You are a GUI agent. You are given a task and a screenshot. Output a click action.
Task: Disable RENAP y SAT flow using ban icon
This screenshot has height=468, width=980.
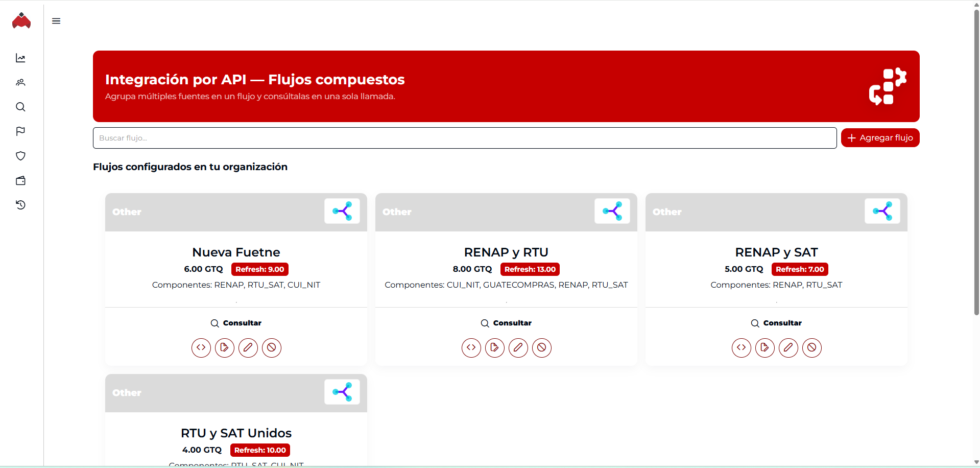[812, 348]
